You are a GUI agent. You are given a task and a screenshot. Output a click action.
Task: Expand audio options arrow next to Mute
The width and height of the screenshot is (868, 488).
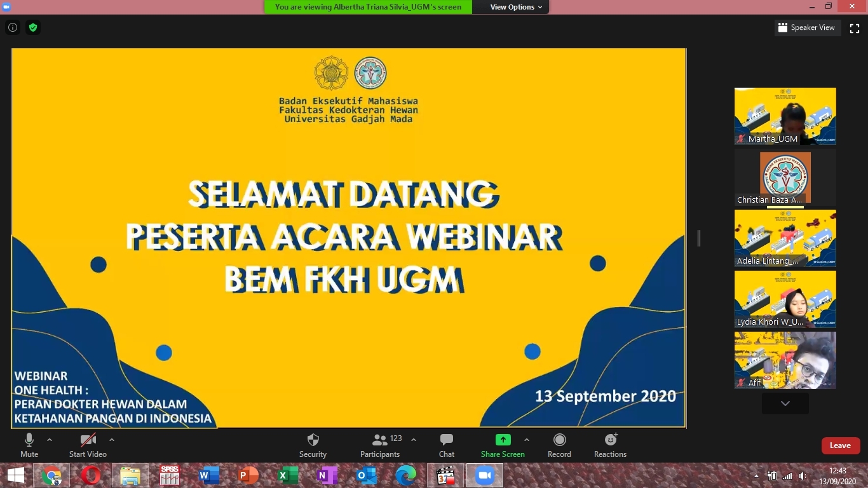coord(50,440)
